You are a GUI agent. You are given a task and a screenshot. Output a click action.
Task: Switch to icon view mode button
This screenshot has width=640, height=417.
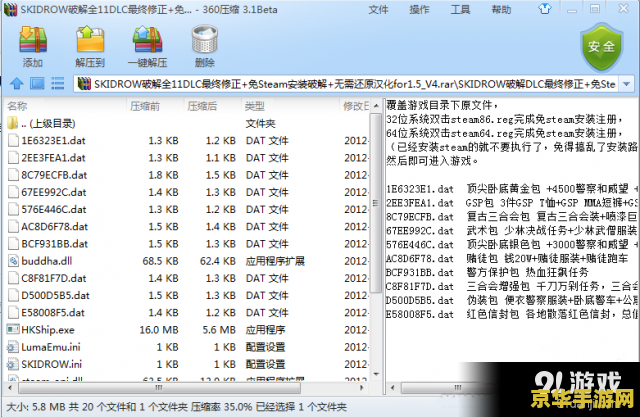(37, 84)
